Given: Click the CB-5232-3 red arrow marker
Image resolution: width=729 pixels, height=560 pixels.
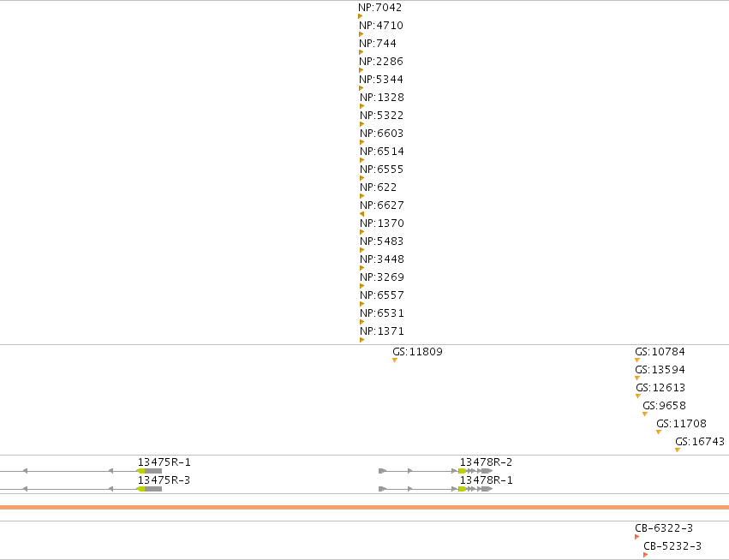Looking at the screenshot, I should [x=645, y=555].
